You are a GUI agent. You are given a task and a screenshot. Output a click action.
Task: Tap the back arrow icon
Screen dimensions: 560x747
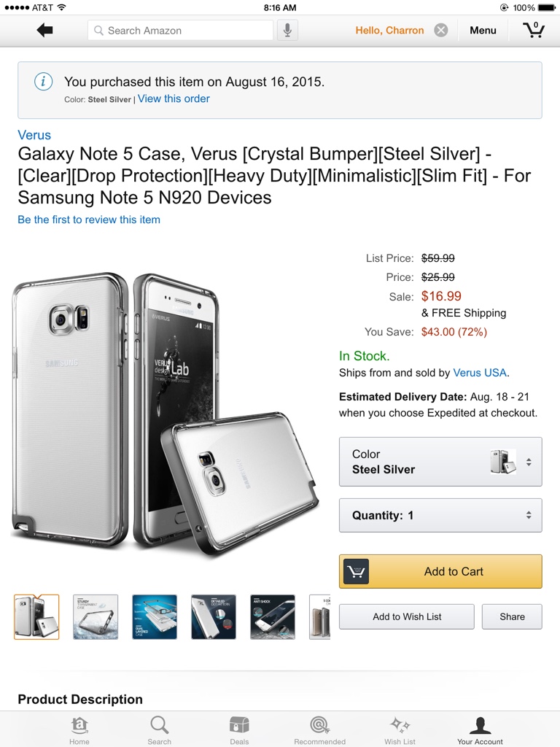pos(44,30)
